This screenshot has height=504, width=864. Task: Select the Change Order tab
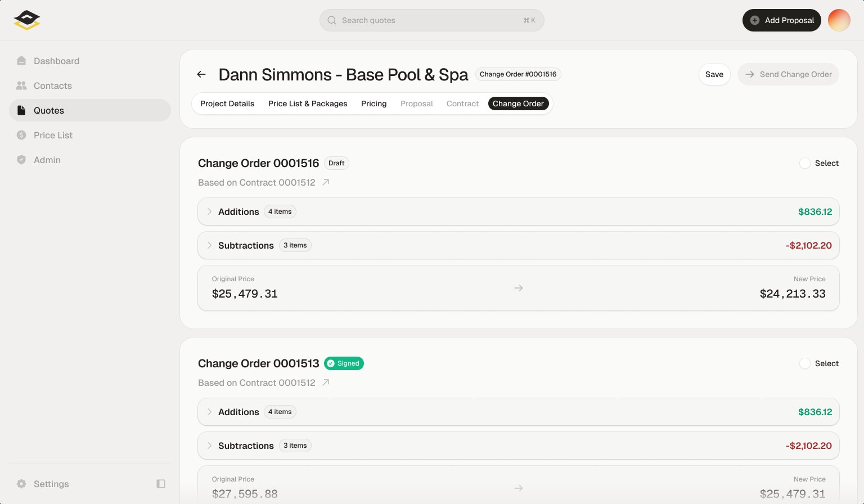point(518,103)
